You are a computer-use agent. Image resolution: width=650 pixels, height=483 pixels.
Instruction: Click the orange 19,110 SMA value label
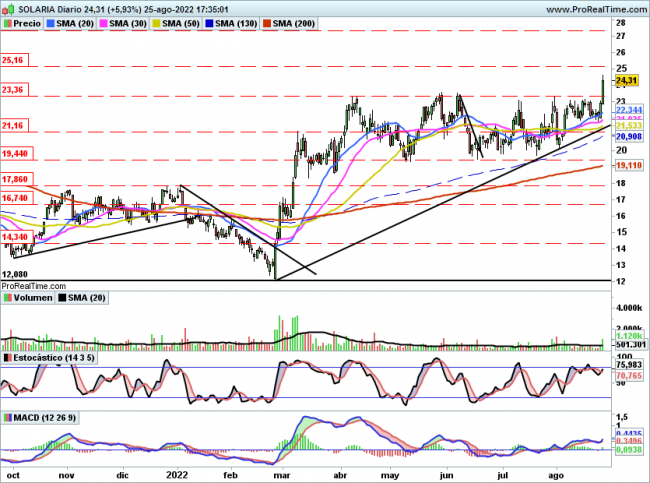pos(627,164)
